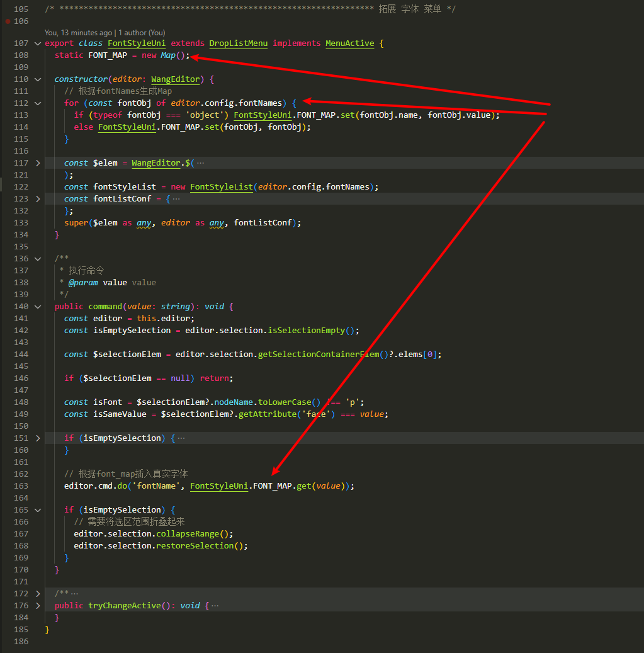
Task: Open the git blame annotation 'You, 13 minutes ago'
Action: (x=78, y=33)
